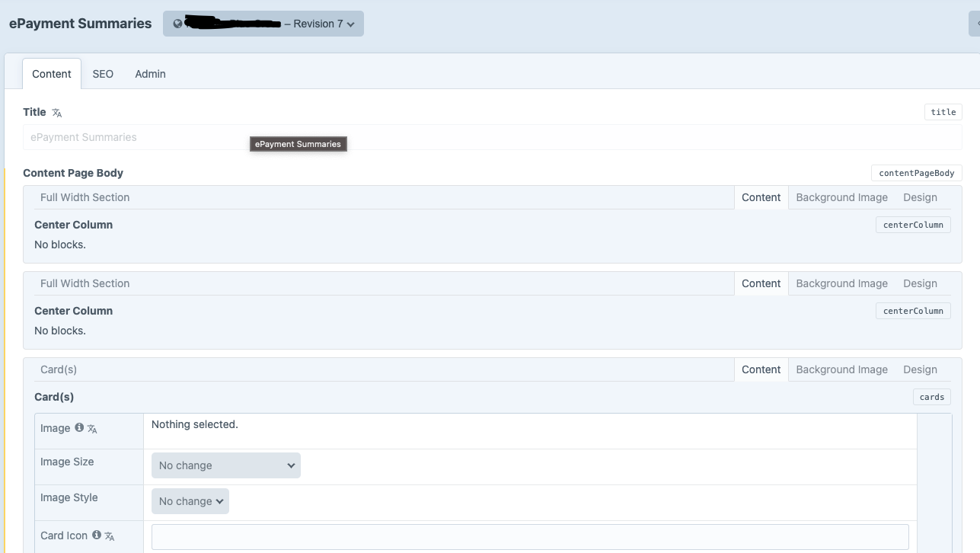
Task: Open Background Image tab of second Full Width Section
Action: [841, 283]
